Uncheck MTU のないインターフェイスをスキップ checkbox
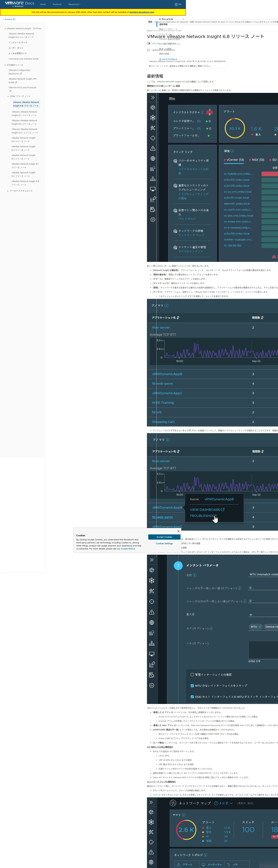 click(192, 685)
